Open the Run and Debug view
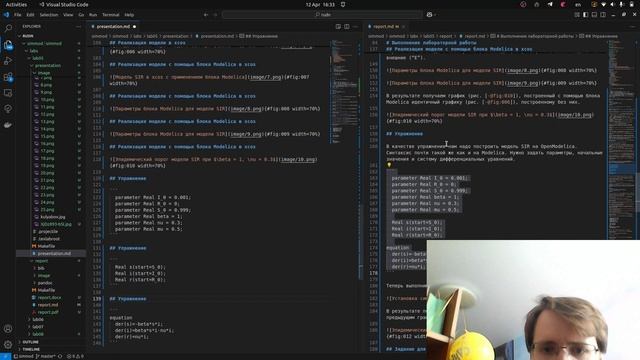 [8, 61]
